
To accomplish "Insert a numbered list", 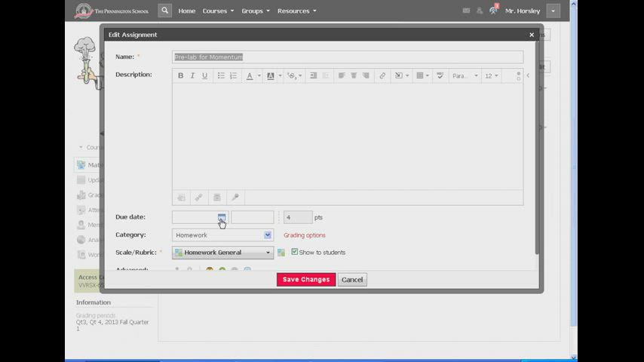I will coord(233,75).
